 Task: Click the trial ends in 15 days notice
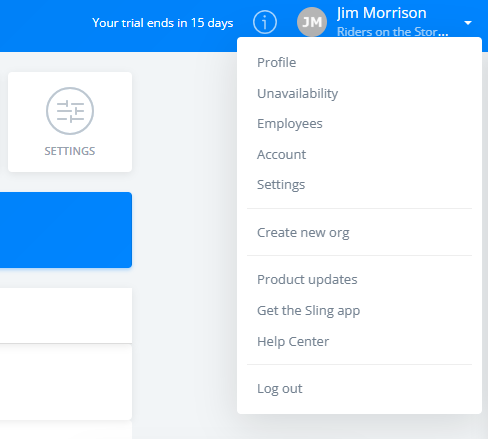point(163,23)
